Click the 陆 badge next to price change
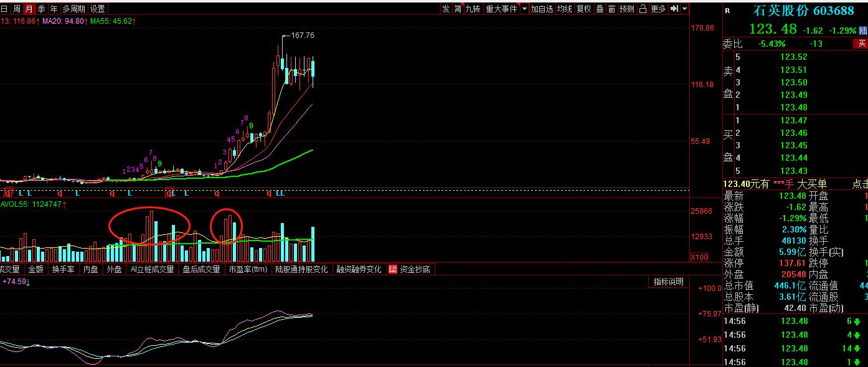 (864, 30)
